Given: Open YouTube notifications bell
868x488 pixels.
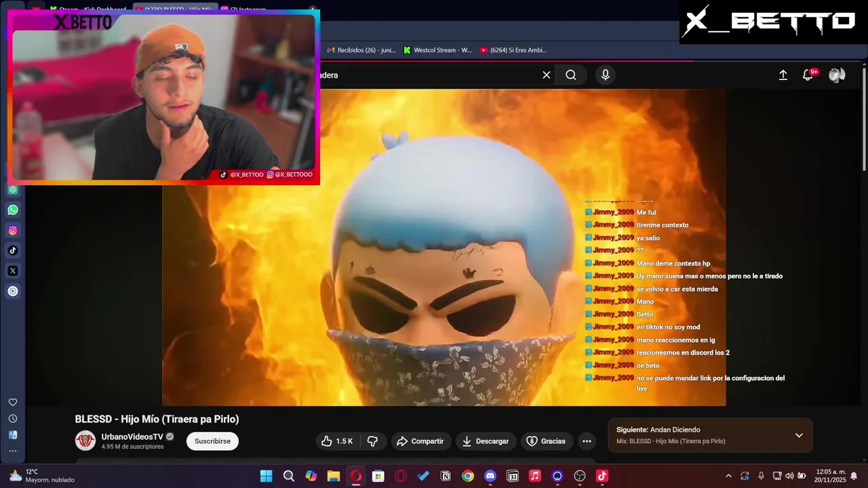Looking at the screenshot, I should coord(808,75).
